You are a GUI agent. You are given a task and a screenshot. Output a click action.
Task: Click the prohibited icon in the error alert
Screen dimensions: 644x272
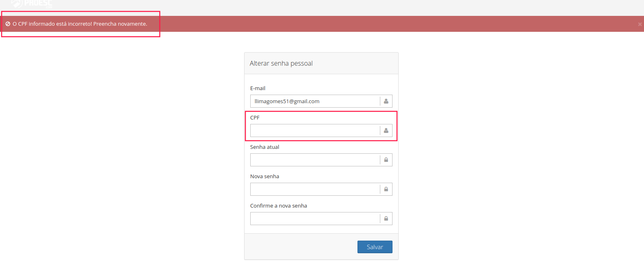click(x=8, y=24)
